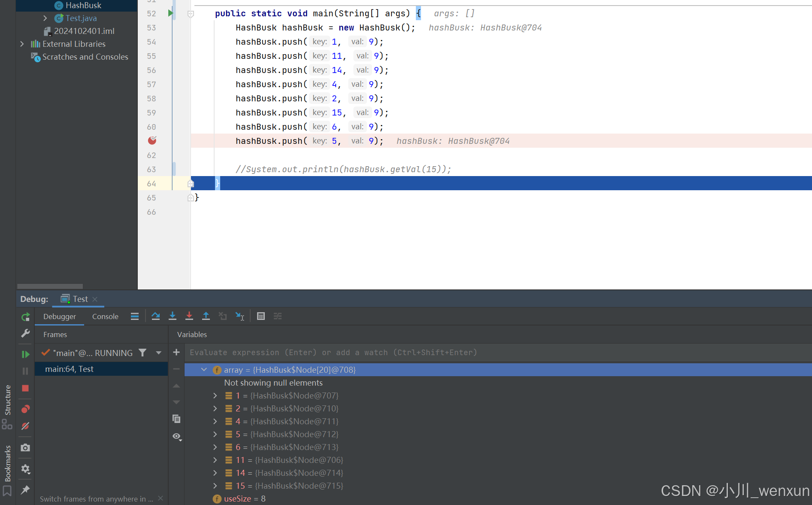Expand array element 4 Node@711
812x505 pixels.
(215, 421)
